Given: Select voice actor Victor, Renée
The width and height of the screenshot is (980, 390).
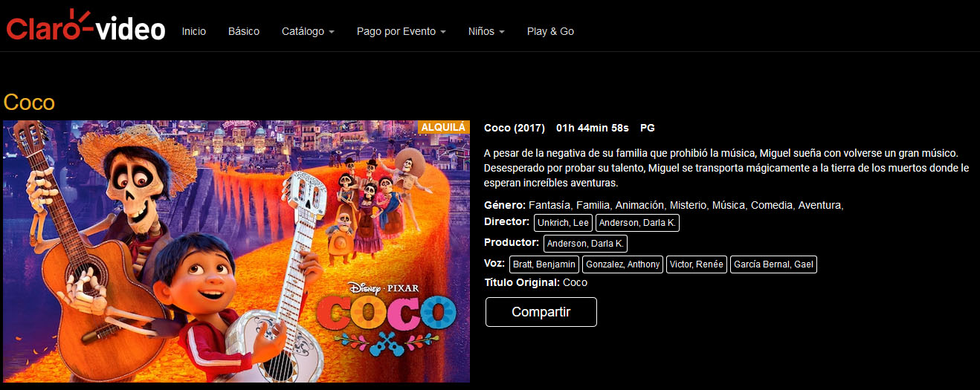Looking at the screenshot, I should [x=697, y=264].
